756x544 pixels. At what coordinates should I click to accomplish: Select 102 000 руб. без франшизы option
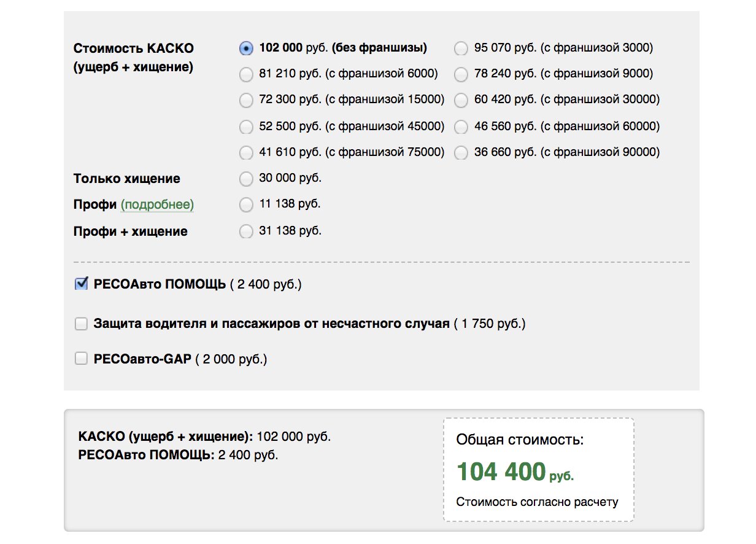point(246,48)
